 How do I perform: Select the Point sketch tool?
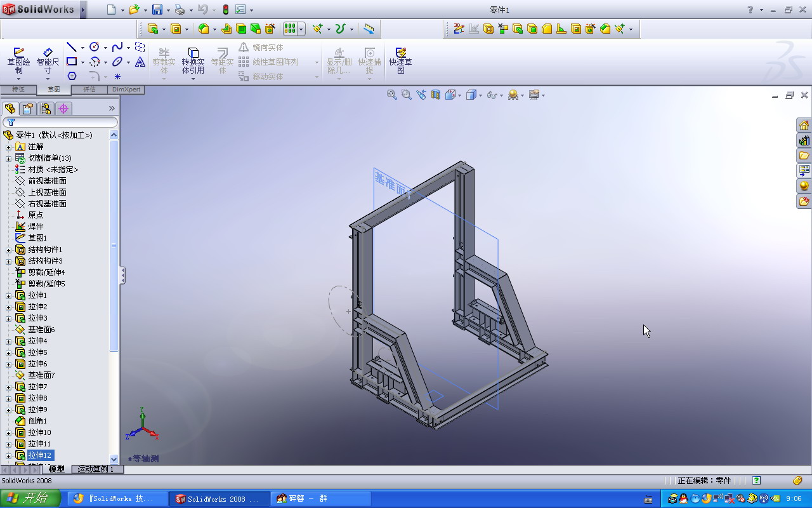point(117,76)
